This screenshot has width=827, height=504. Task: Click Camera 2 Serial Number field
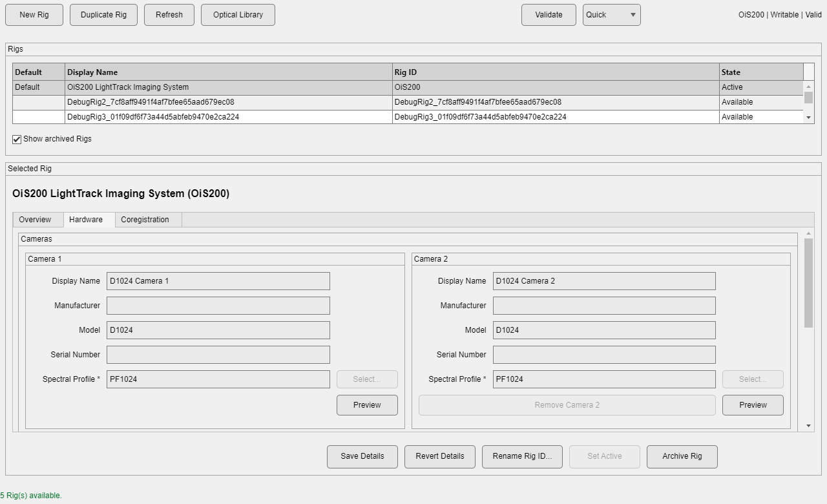(604, 355)
